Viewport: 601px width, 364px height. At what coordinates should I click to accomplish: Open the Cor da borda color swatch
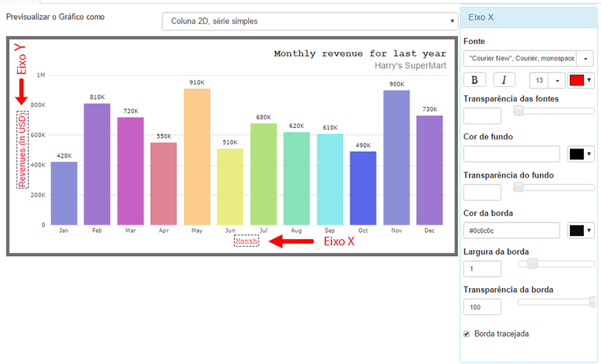(581, 230)
